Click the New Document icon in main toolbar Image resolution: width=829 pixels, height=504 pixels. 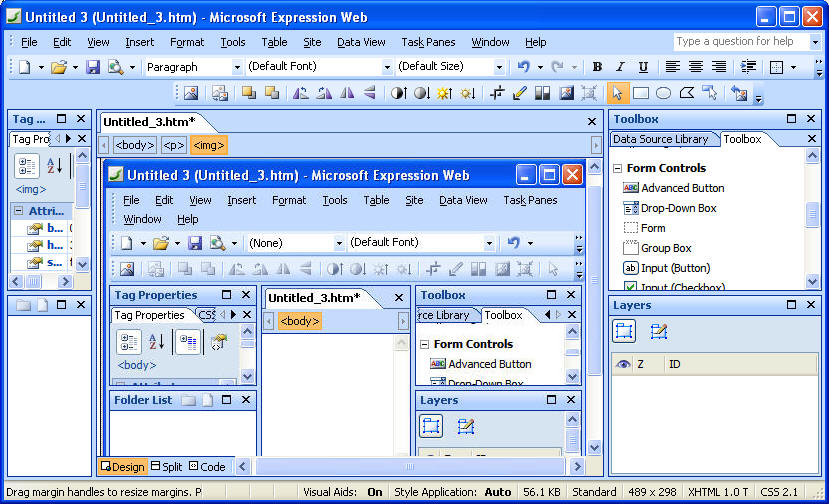(x=25, y=67)
